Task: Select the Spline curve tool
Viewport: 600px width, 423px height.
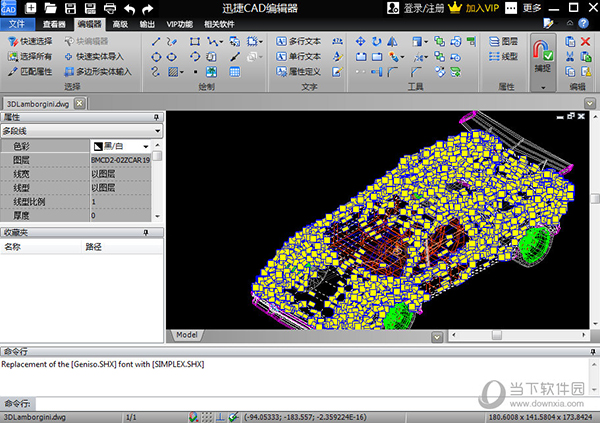Action: (155, 72)
